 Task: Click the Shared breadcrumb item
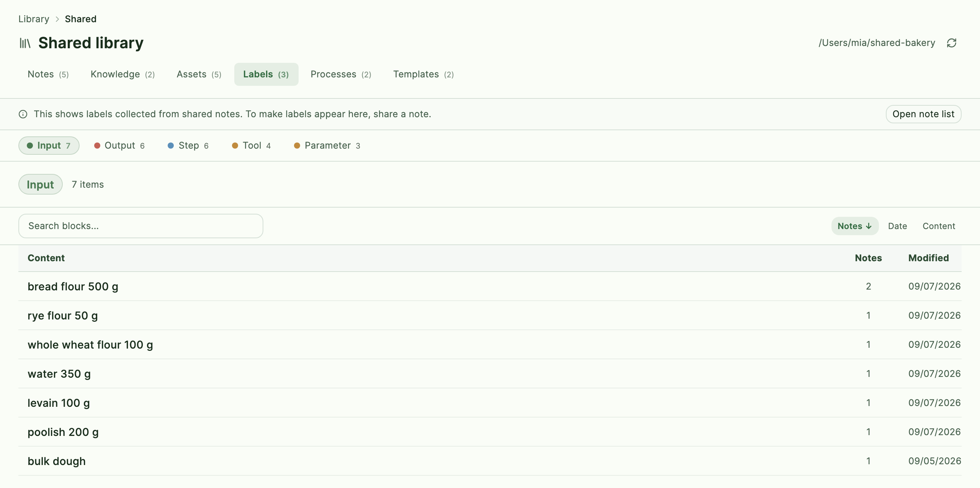pyautogui.click(x=81, y=19)
